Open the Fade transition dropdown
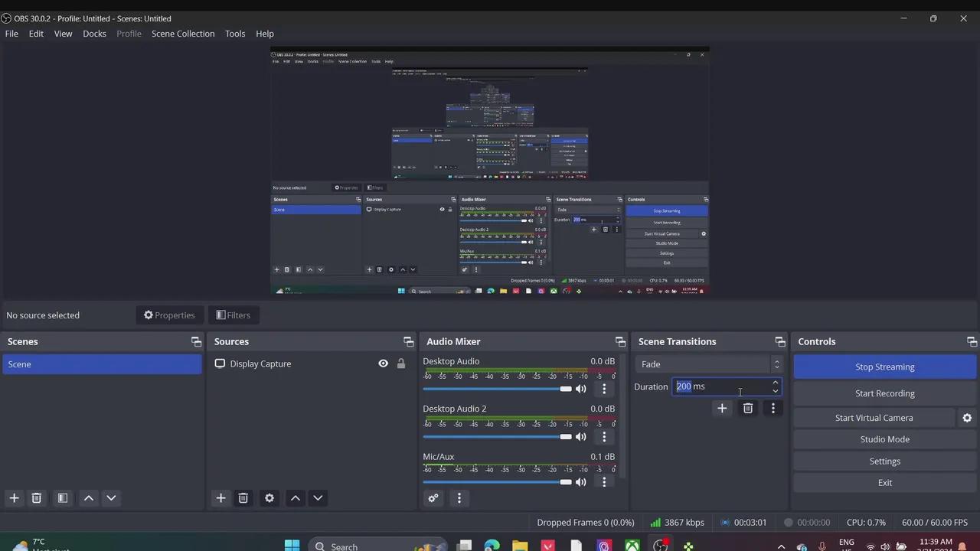The height and width of the screenshot is (551, 980). 710,364
